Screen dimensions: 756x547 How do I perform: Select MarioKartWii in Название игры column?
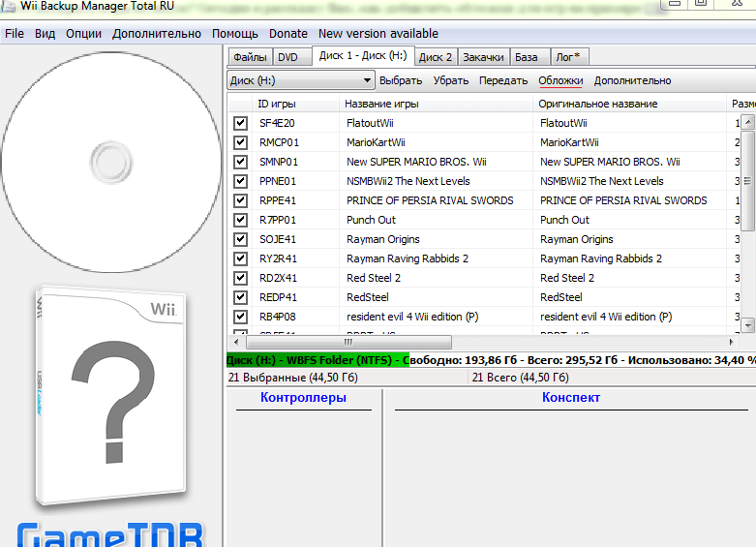pos(376,142)
